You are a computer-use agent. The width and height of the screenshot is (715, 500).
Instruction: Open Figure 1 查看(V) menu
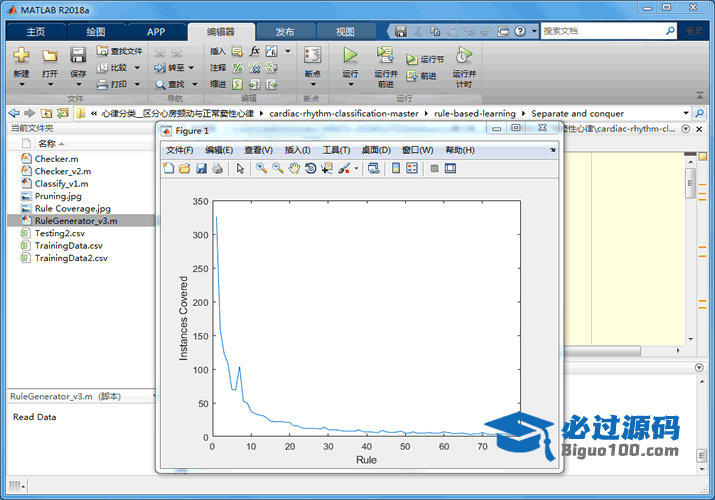coord(259,150)
